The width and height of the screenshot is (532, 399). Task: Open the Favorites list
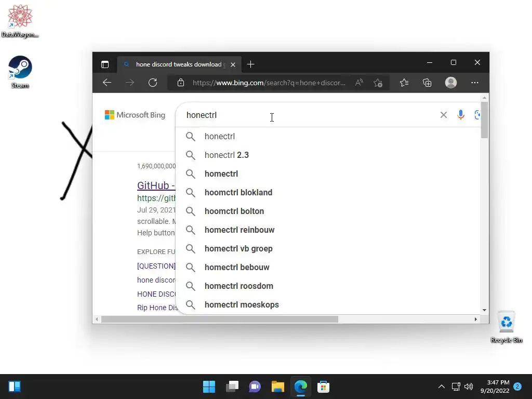pyautogui.click(x=404, y=83)
